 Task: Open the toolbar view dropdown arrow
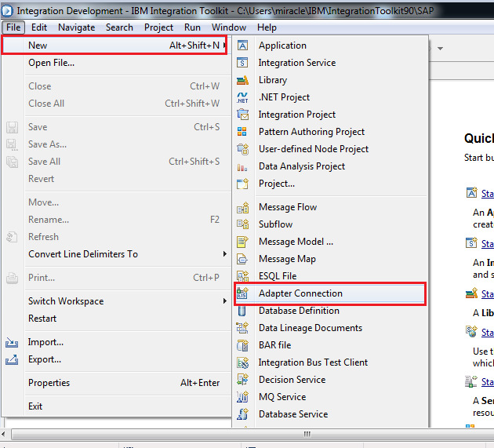[x=441, y=49]
